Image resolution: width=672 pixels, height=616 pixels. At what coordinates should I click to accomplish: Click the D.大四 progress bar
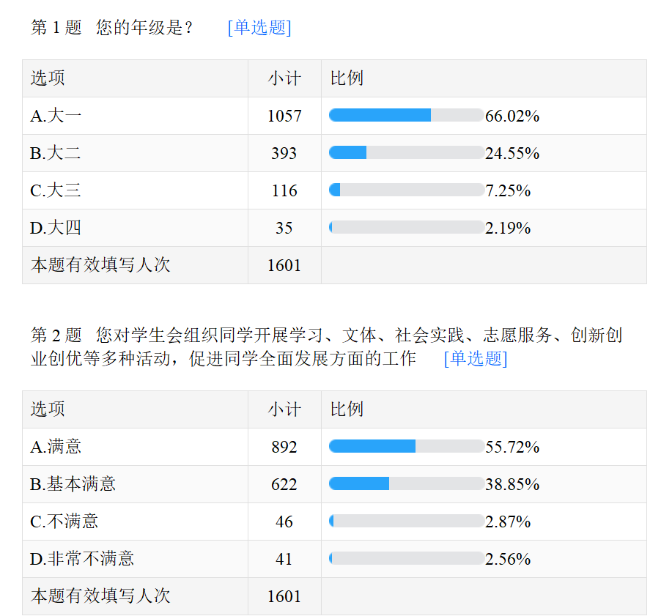coord(406,228)
